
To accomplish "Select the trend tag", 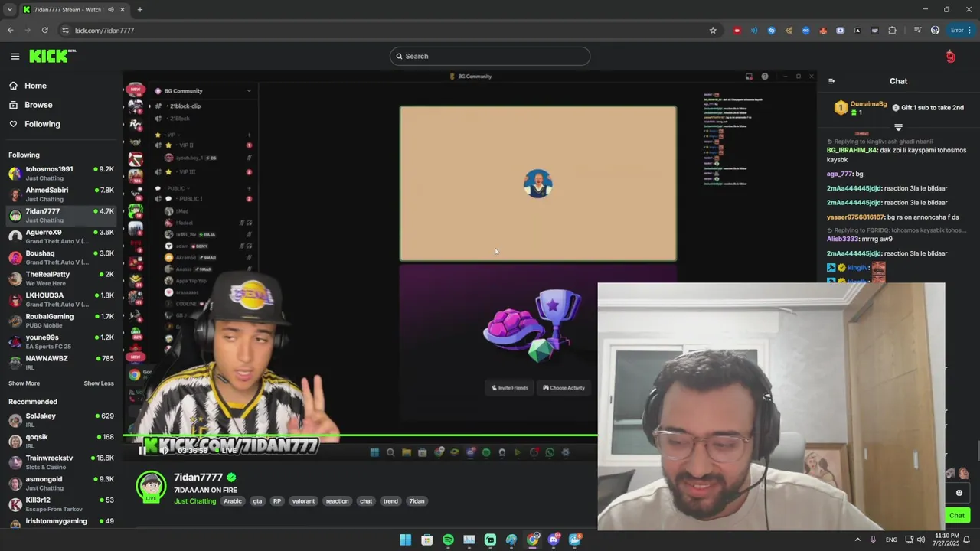I will coord(390,501).
